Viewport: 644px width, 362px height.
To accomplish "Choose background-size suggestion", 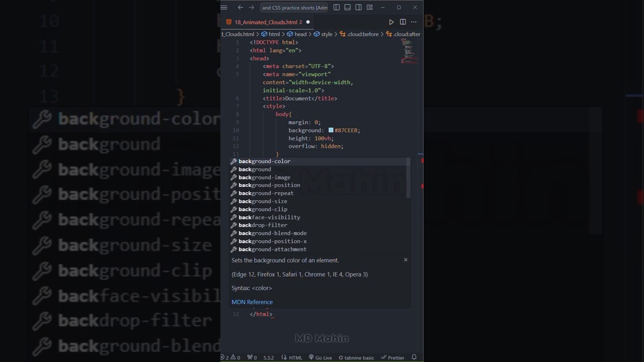I will (x=319, y=201).
